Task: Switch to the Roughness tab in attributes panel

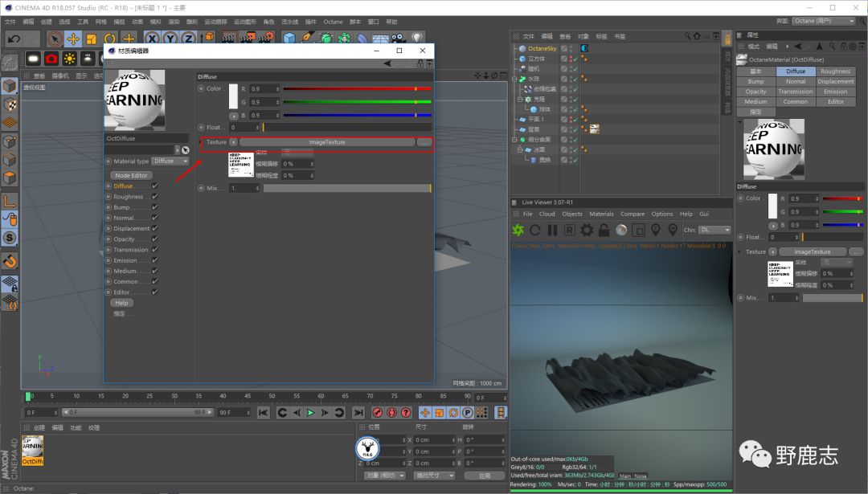Action: pos(836,71)
